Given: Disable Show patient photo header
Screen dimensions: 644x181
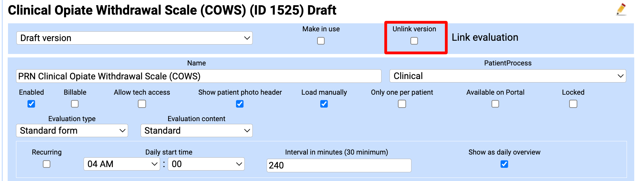Looking at the screenshot, I should tap(240, 104).
